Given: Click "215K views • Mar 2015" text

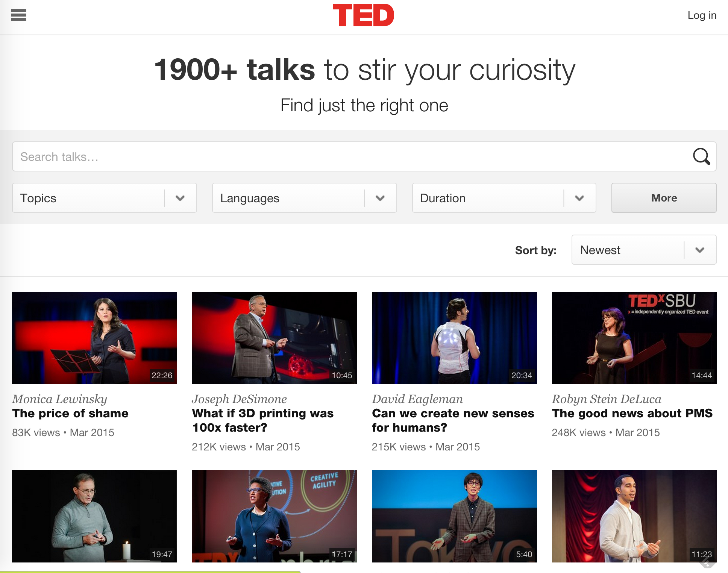Looking at the screenshot, I should pos(426,447).
